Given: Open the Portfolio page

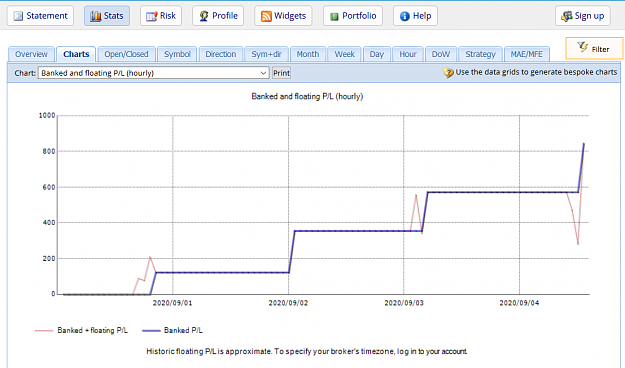Looking at the screenshot, I should (x=353, y=16).
